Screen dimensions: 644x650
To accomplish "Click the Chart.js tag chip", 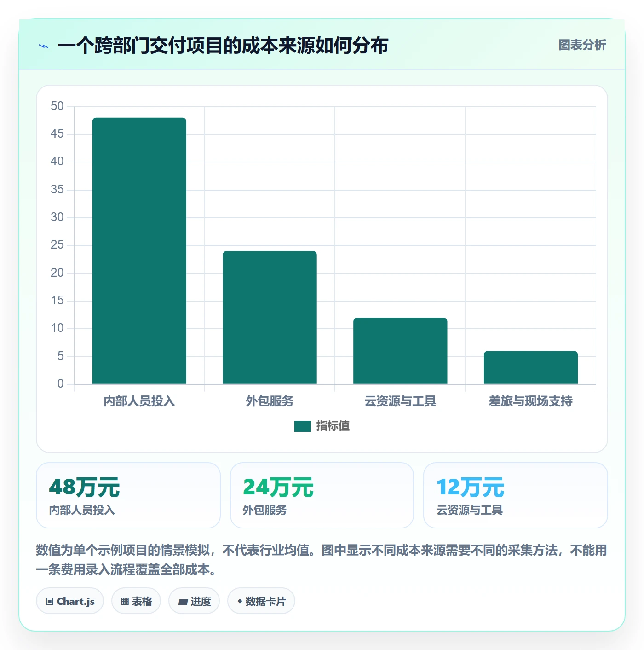I will [70, 601].
